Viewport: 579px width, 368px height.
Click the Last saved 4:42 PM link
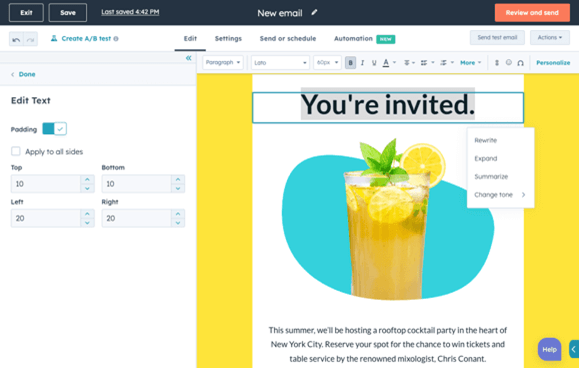130,12
